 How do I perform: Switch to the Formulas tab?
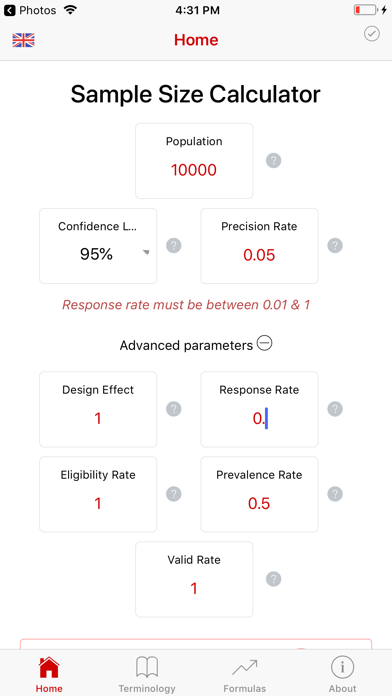[245, 674]
